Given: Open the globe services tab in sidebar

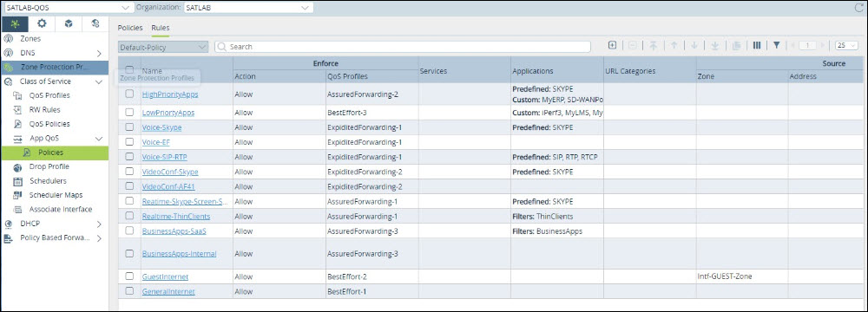Looking at the screenshot, I should click(x=95, y=23).
